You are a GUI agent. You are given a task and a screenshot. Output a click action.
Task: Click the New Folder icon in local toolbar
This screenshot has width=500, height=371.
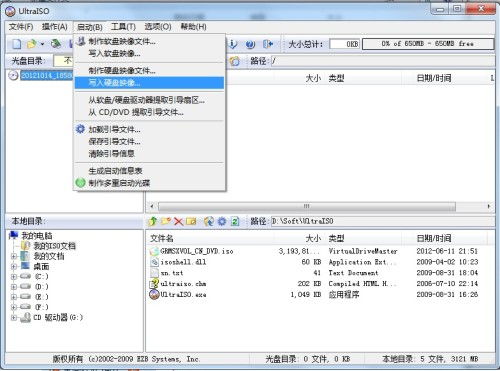[x=166, y=221]
